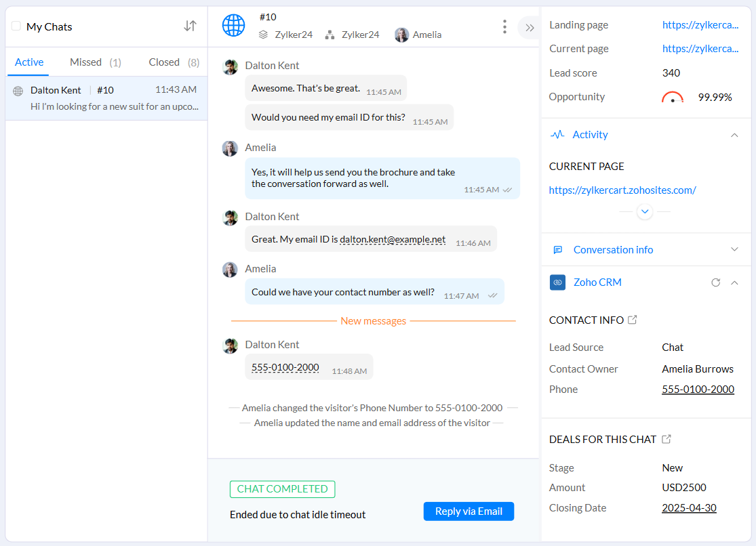Open the Current page truncated URL link
Image resolution: width=756 pixels, height=546 pixels.
coord(700,49)
